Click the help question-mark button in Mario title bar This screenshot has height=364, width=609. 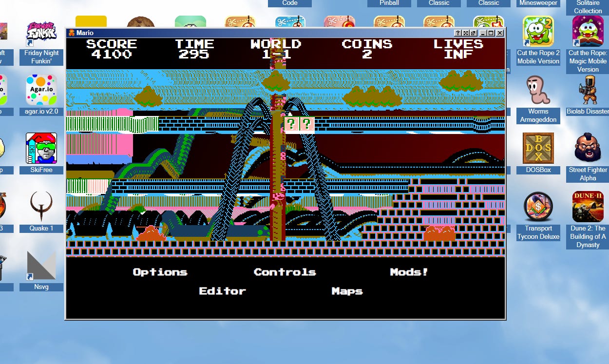coord(457,33)
